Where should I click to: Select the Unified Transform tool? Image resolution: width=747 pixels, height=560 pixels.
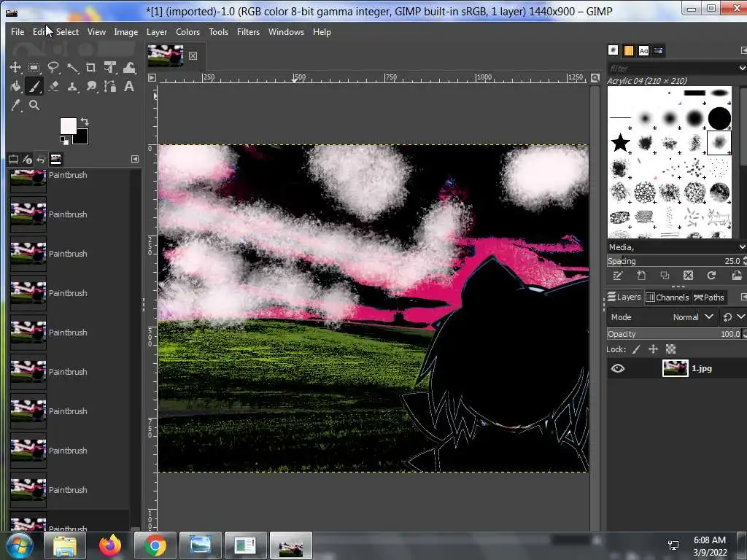(110, 68)
